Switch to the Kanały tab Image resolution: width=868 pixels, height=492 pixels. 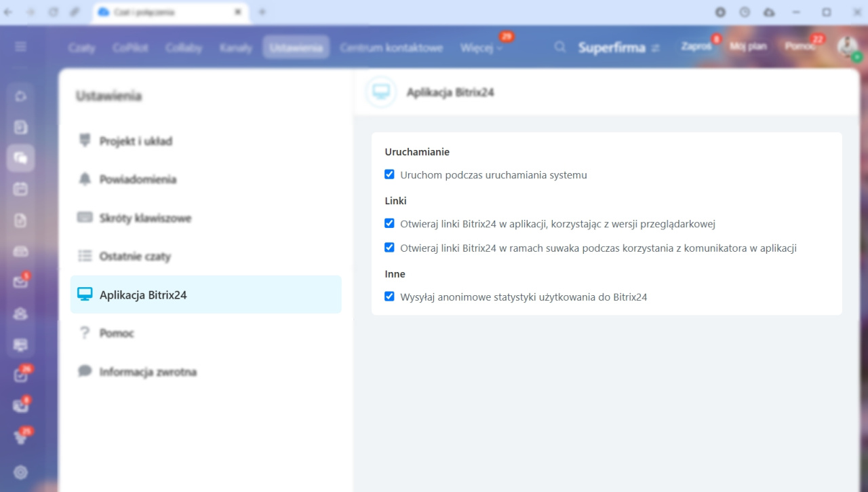[x=235, y=48]
